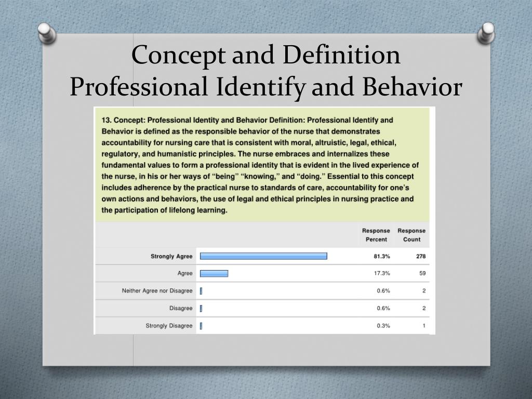Select the 'Strongly Disagree' row label
Image resolution: width=532 pixels, height=399 pixels.
(169, 326)
